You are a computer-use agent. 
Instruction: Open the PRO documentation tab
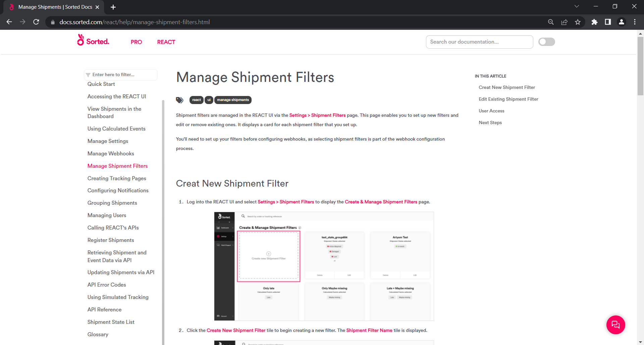[x=136, y=42]
